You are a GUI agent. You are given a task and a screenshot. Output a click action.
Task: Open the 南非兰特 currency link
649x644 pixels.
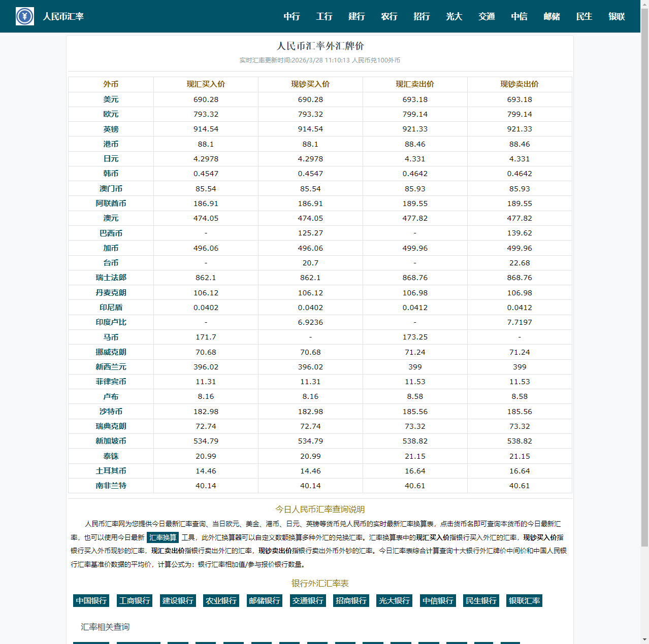point(111,486)
